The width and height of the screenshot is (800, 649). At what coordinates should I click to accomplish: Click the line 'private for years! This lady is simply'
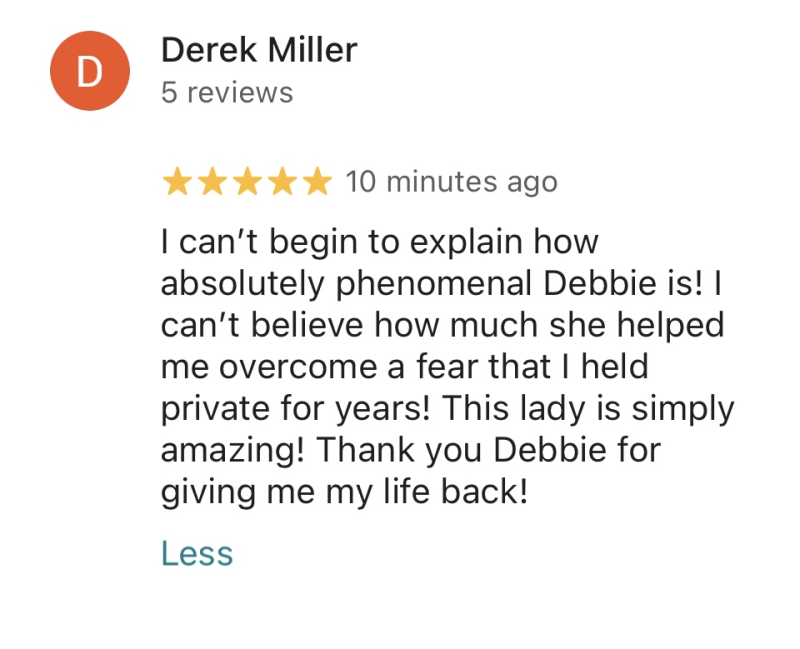pos(447,409)
